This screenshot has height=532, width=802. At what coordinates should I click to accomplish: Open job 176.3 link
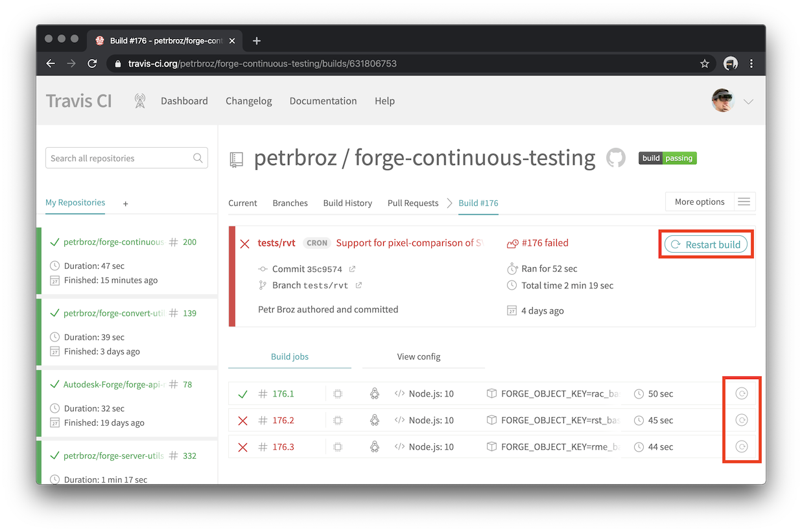click(283, 447)
